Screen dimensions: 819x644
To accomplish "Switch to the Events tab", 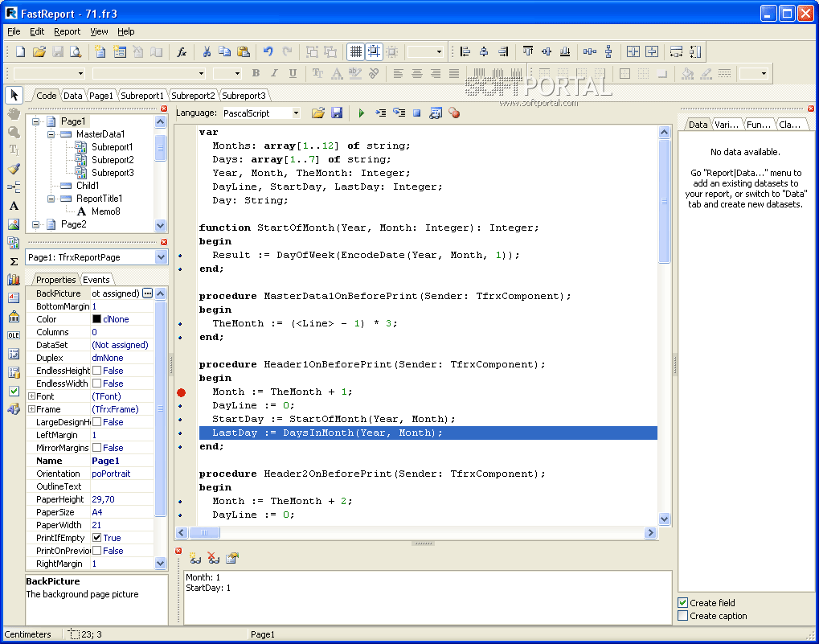I will pyautogui.click(x=96, y=280).
